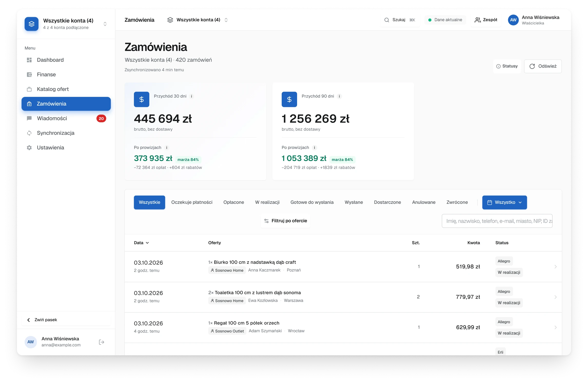This screenshot has height=383, width=588.
Task: Expand the Biurko 100 cm order row chevron
Action: [555, 267]
